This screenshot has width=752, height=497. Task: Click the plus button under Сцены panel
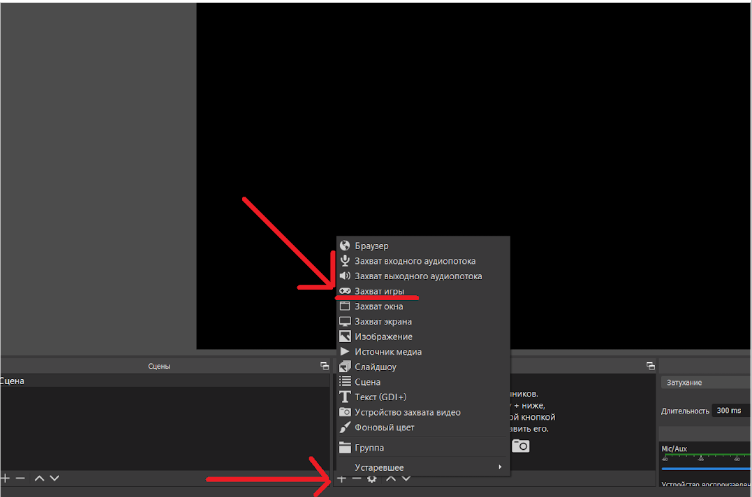click(6, 479)
